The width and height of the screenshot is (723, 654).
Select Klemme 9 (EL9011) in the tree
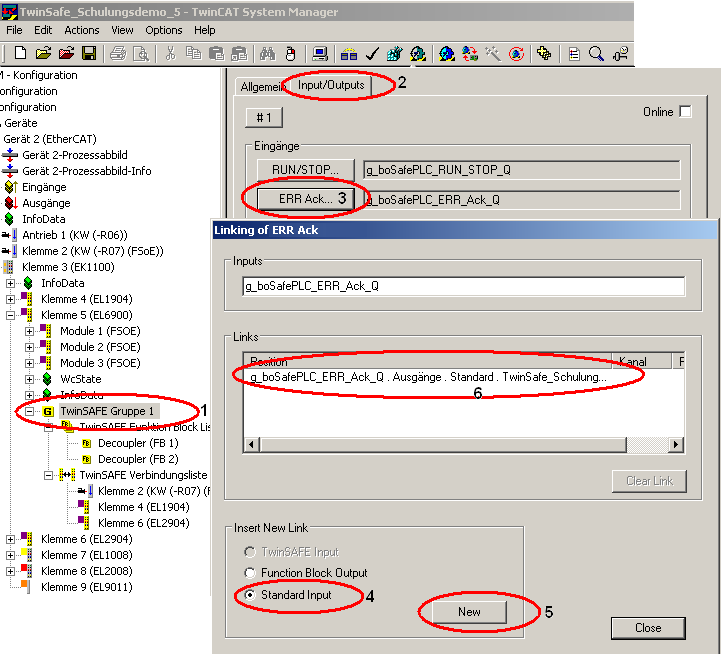pos(87,587)
